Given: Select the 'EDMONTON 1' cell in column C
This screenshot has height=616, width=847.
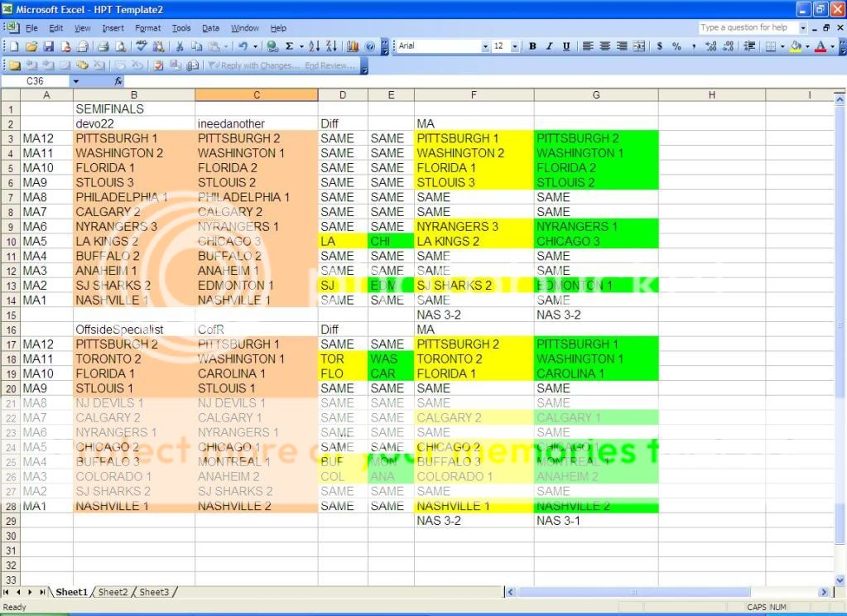Looking at the screenshot, I should tap(257, 286).
